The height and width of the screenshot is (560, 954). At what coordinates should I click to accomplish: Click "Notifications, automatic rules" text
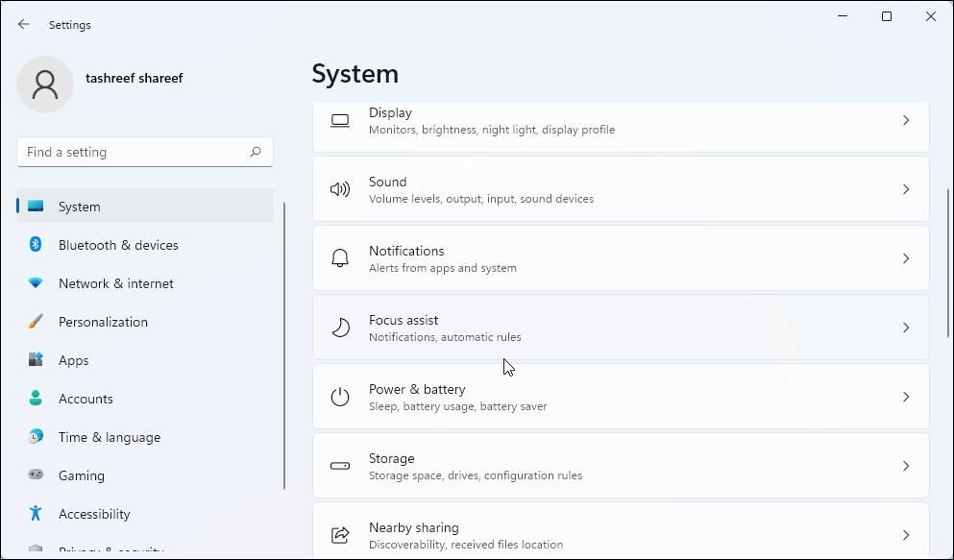coord(445,337)
